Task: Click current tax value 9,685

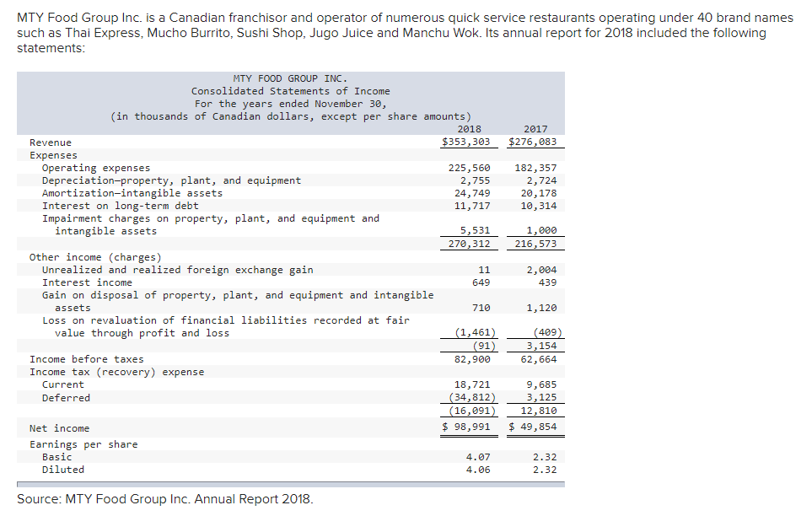Action: click(x=541, y=385)
